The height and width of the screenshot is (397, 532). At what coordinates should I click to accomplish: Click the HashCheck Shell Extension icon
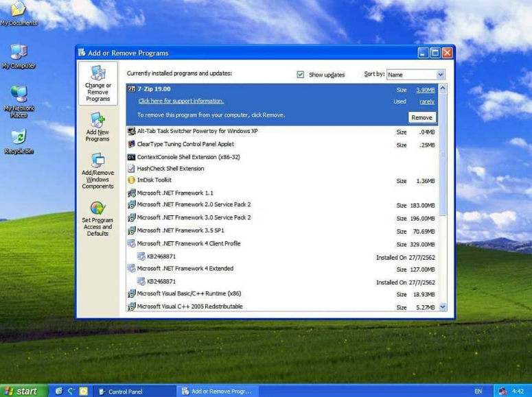point(131,169)
